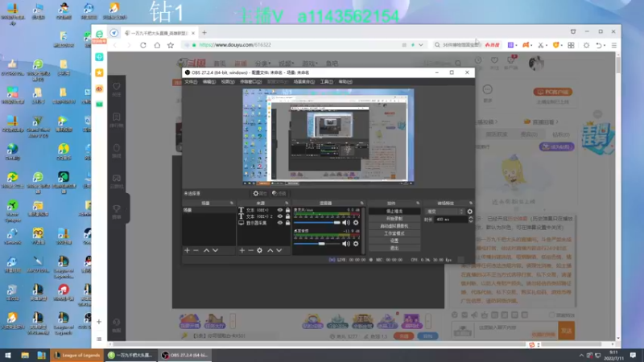Expand the Douyu games menu dropdown
Viewport: 644px width, 362px height.
click(x=310, y=64)
